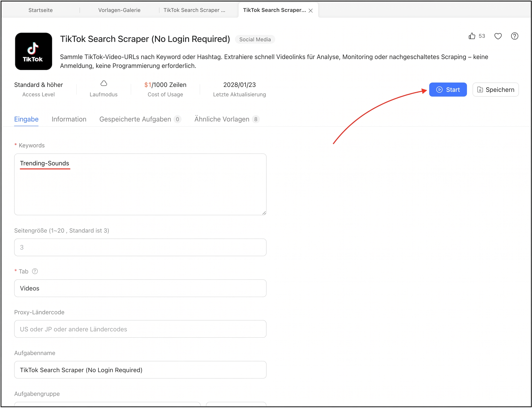Open help via question mark icon
532x408 pixels.
coord(514,36)
